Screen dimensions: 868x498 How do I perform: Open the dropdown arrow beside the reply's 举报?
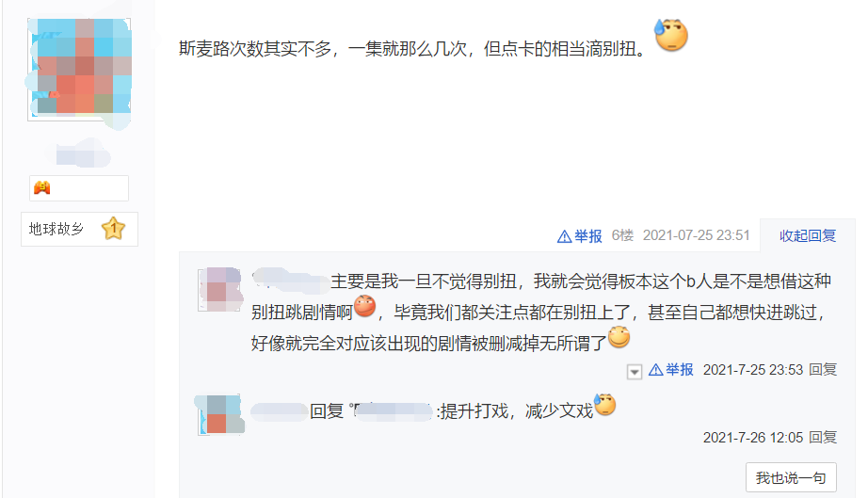point(635,371)
